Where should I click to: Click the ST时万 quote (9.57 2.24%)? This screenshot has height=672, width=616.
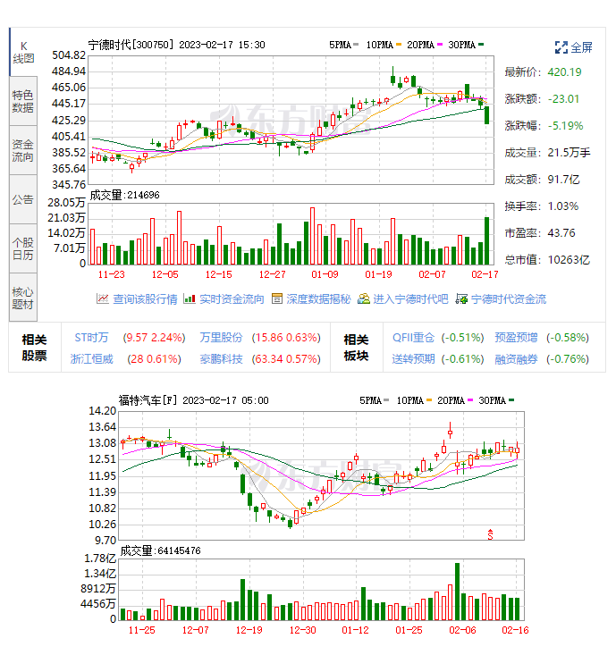pos(154,337)
